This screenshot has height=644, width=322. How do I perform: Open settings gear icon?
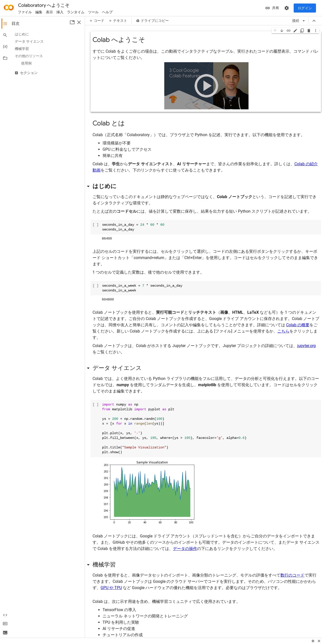[x=287, y=8]
